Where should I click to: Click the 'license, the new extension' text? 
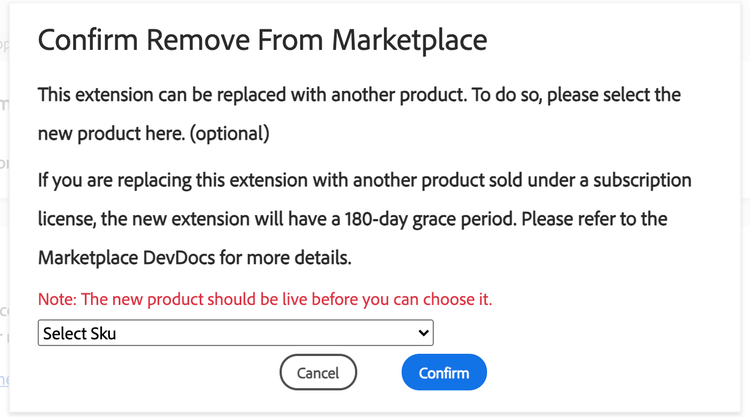141,218
